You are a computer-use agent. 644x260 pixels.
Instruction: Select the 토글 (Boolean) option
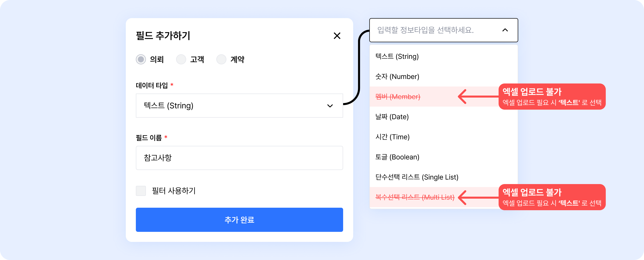[x=397, y=157]
